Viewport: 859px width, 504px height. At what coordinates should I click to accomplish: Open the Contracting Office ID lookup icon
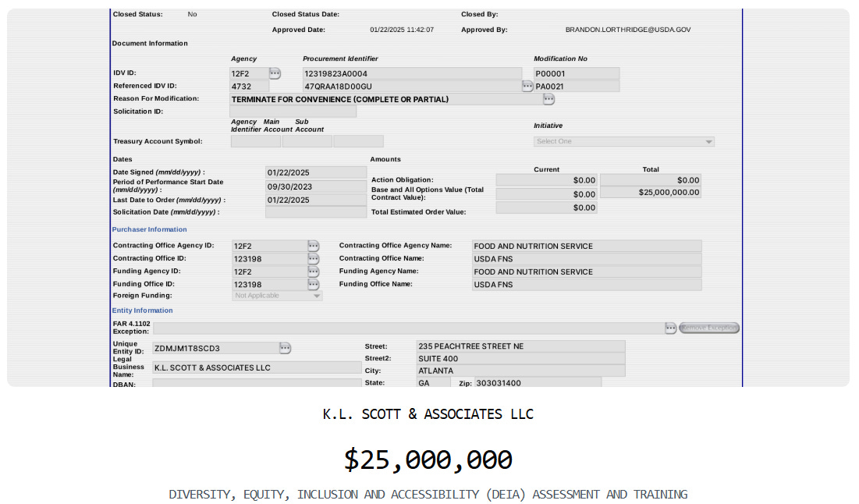coord(313,258)
